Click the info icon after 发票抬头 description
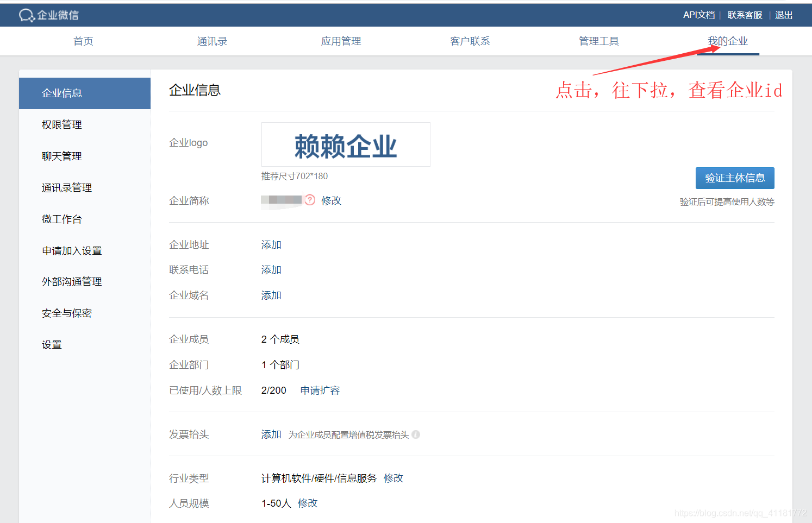 tap(416, 434)
